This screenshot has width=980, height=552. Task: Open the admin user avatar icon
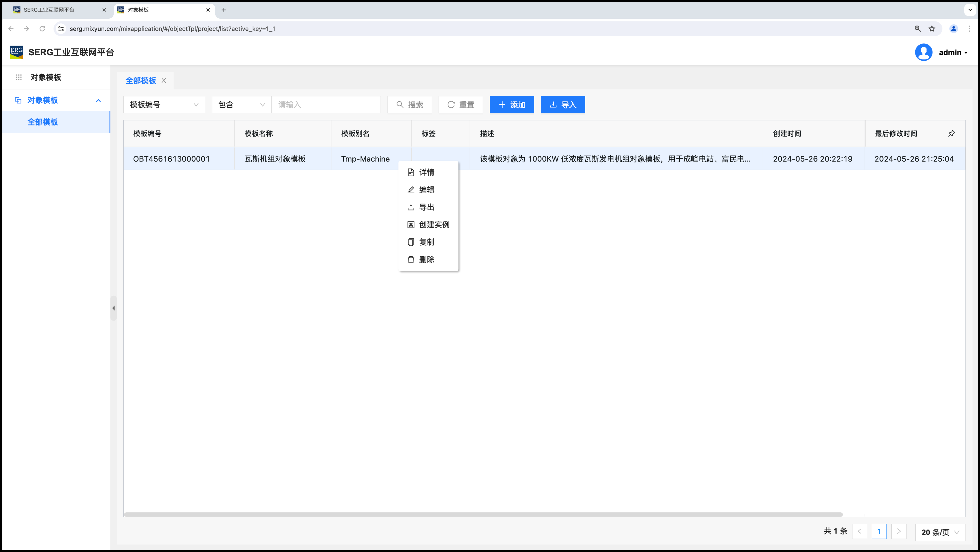point(923,53)
